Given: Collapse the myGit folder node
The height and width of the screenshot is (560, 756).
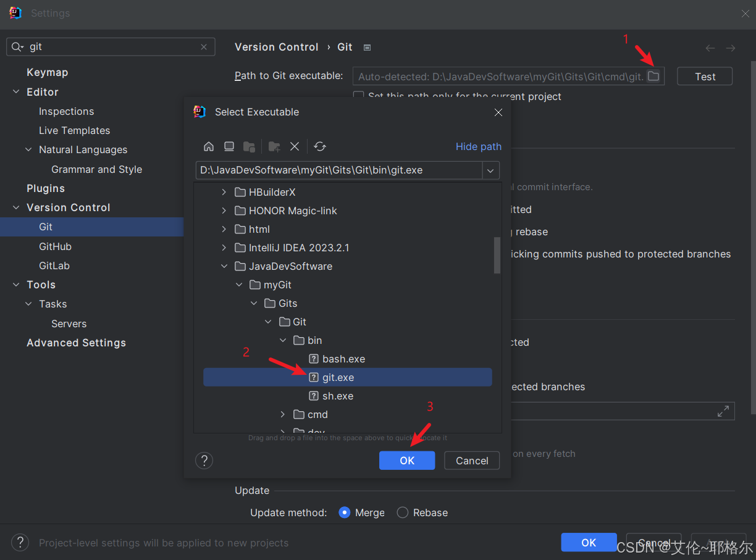Looking at the screenshot, I should point(239,285).
